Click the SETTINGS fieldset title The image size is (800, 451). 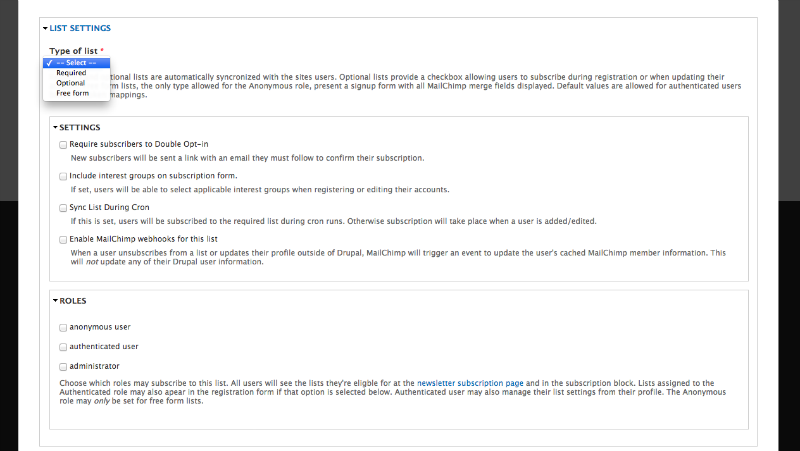[80, 128]
